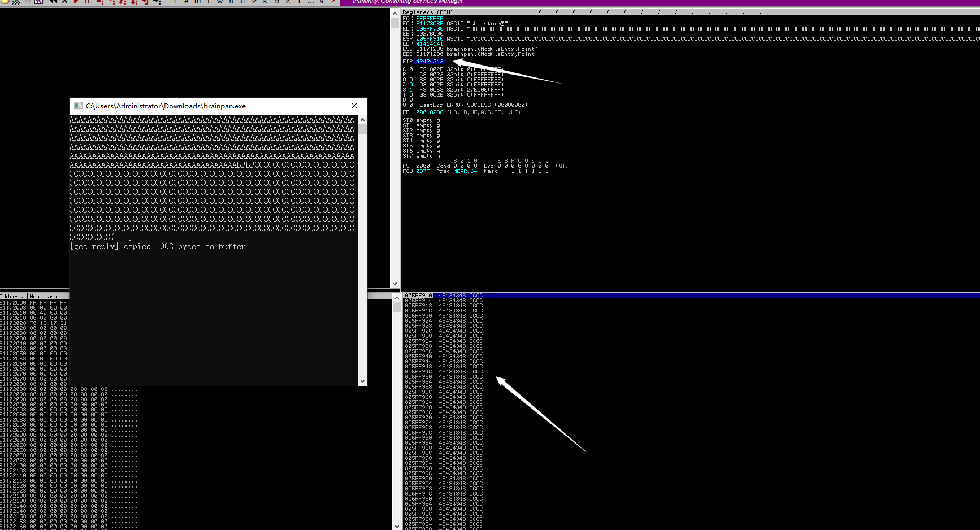The image size is (980, 530).
Task: Select the EBP value 41414141
Action: tap(430, 44)
